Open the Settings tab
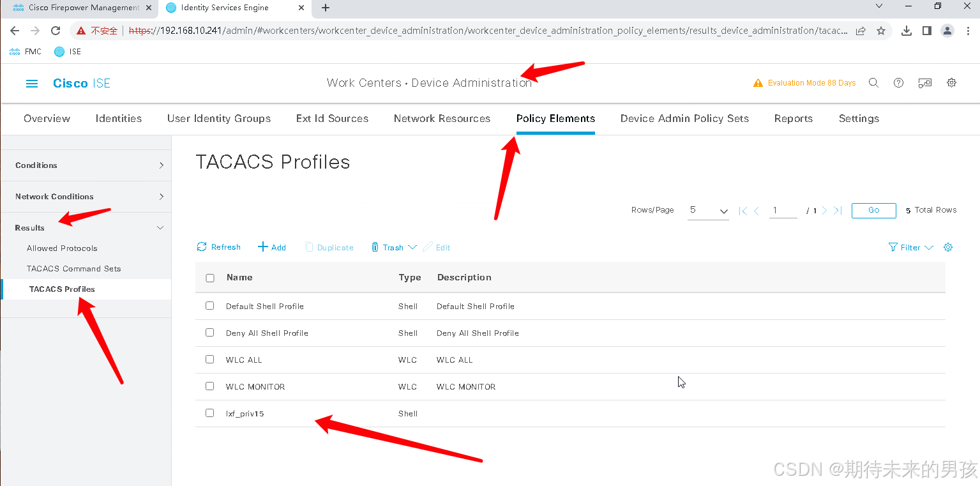Viewport: 980px width, 486px height. coord(859,119)
